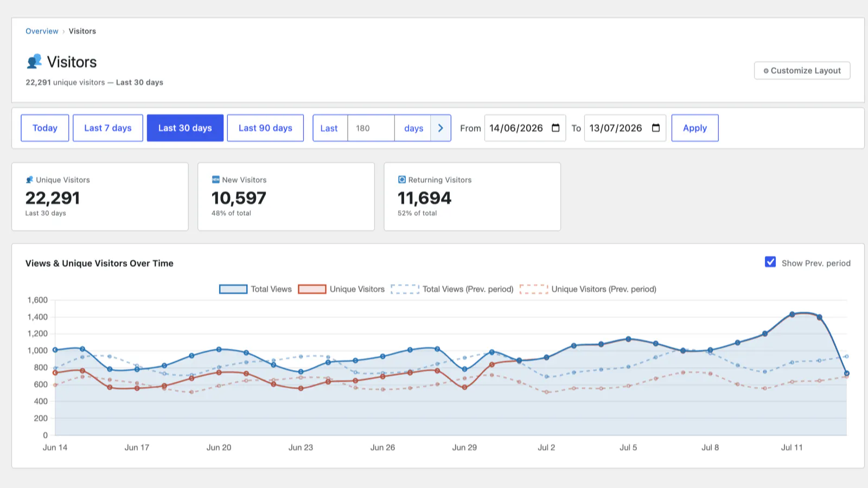Toggle Total Views (Prev. period) legend item
Screen dimensions: 868x488
click(x=452, y=289)
